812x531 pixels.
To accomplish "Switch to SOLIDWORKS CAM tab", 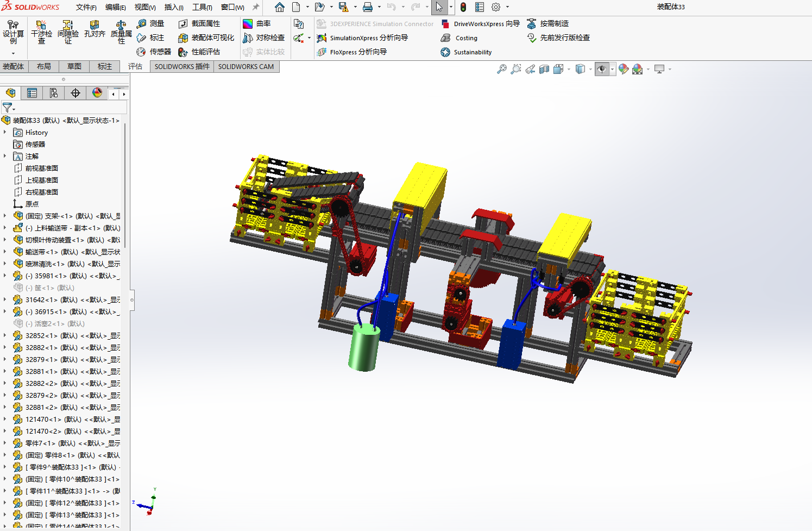I will [246, 66].
